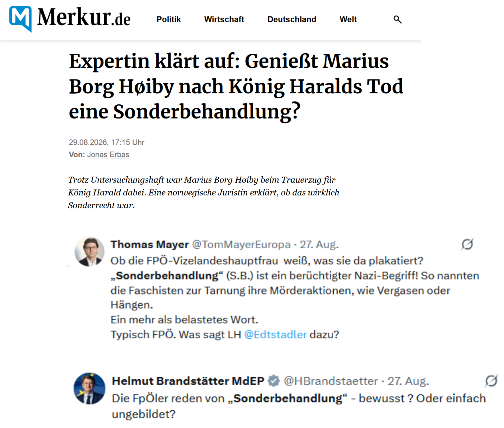
Task: Click the Merkur.de logo icon
Action: [x=20, y=19]
